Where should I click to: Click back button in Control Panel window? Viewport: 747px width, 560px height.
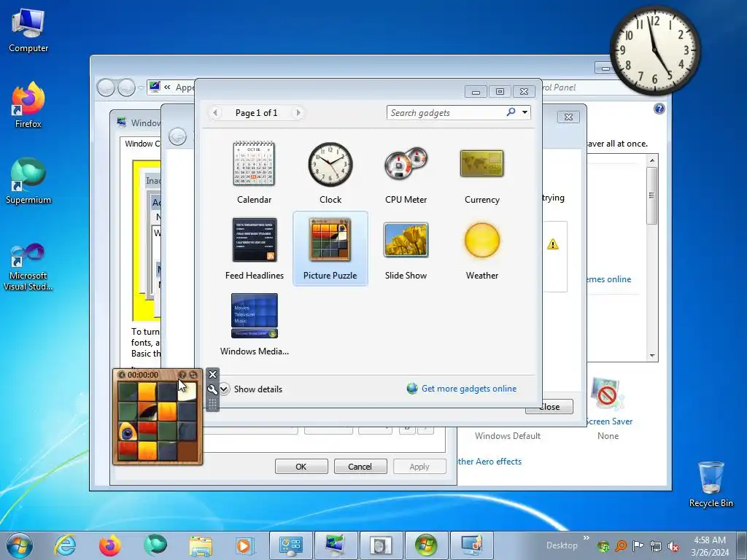click(x=106, y=87)
